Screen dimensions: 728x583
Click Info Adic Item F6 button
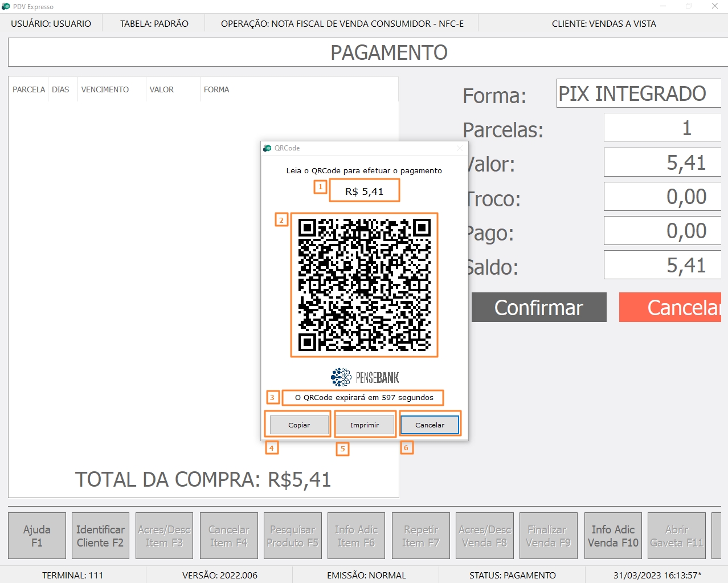(x=357, y=536)
